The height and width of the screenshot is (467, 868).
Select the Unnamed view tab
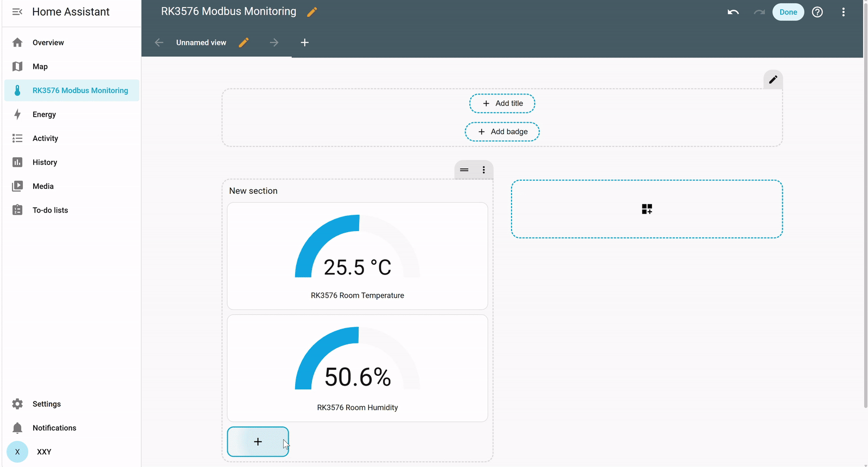pos(201,42)
